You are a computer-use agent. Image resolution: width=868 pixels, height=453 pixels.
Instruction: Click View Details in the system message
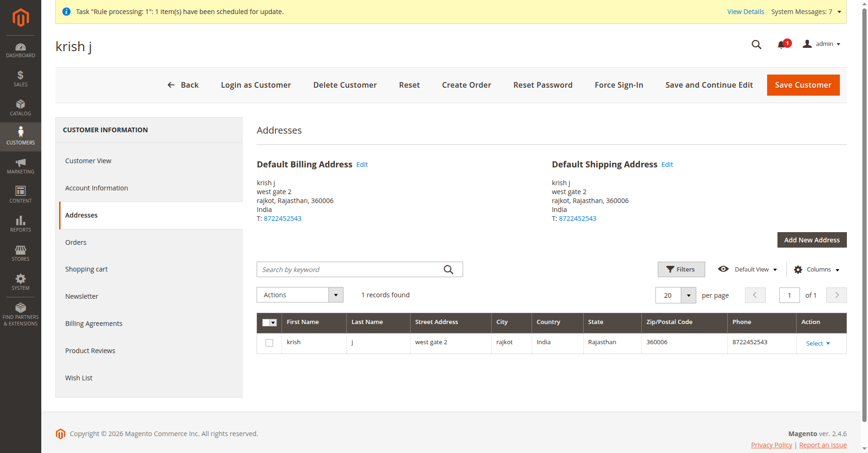(x=746, y=12)
